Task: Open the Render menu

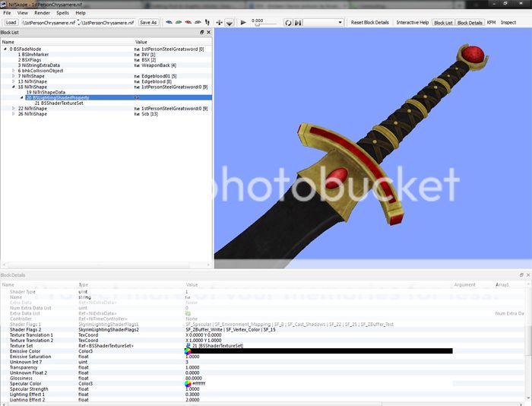Action: pos(42,13)
